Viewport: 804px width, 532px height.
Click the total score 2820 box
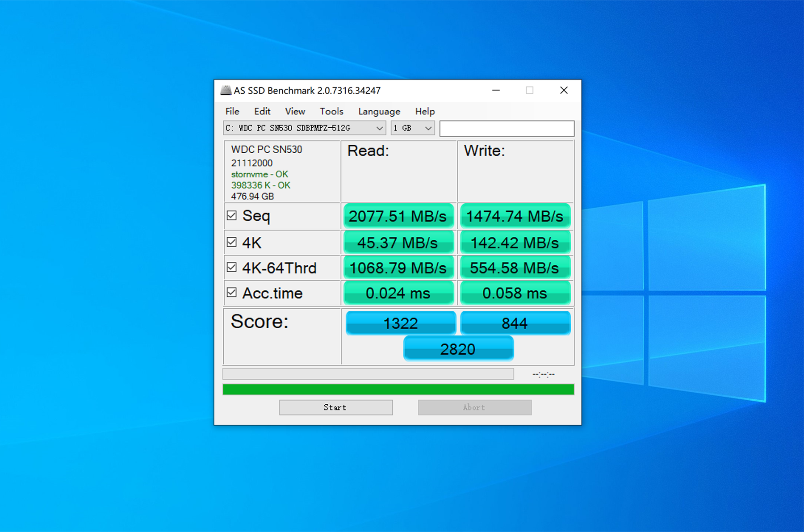(458, 349)
